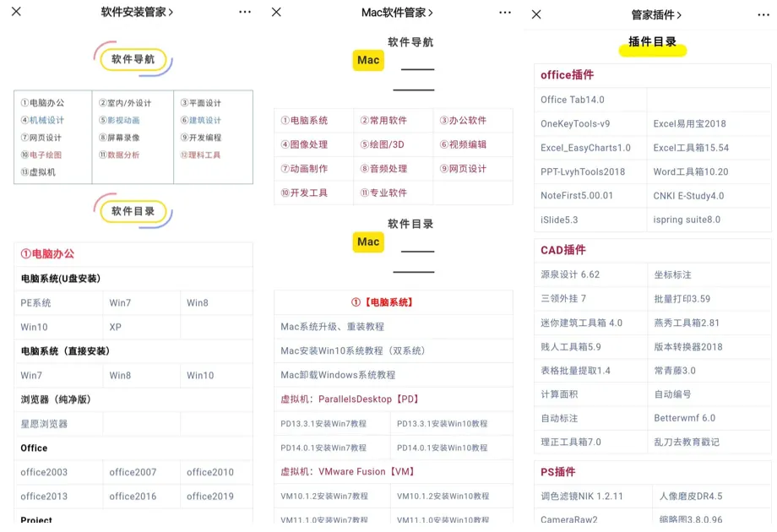The height and width of the screenshot is (532, 777).
Task: Jump to ⑩电子绘图 category
Action: 41,155
